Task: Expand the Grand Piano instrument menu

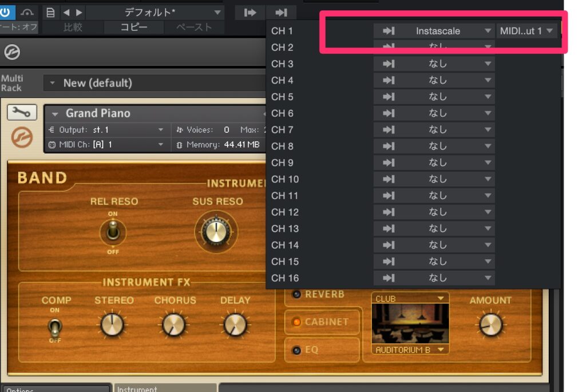Action: 56,113
